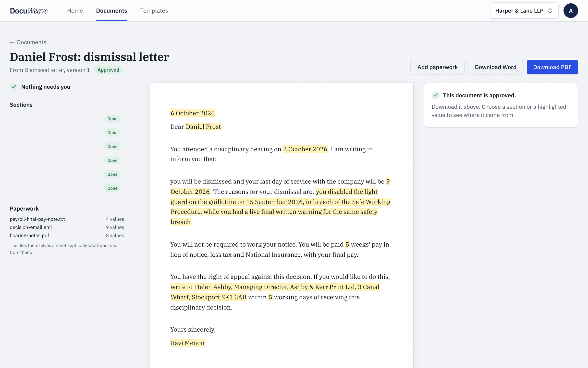
Task: Select the decision-email.eml paperwork file
Action: (31, 227)
